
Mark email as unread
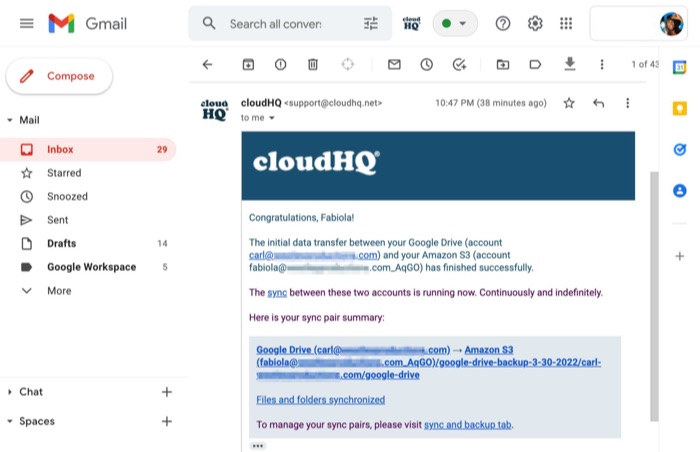click(x=394, y=65)
